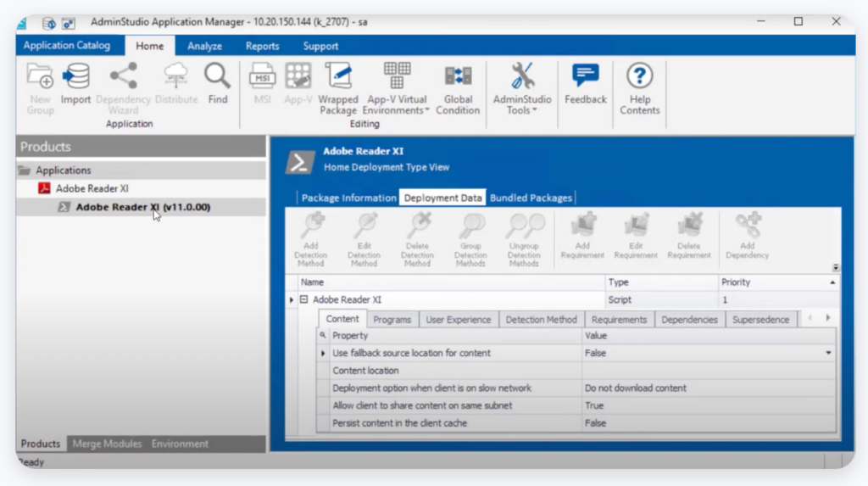Collapse the Adobe Reader XI grid row
The height and width of the screenshot is (486, 868).
tap(303, 300)
